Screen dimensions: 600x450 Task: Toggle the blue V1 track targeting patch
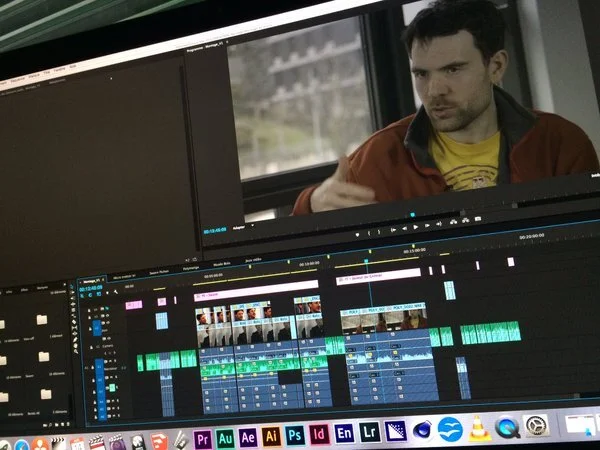pos(97,328)
